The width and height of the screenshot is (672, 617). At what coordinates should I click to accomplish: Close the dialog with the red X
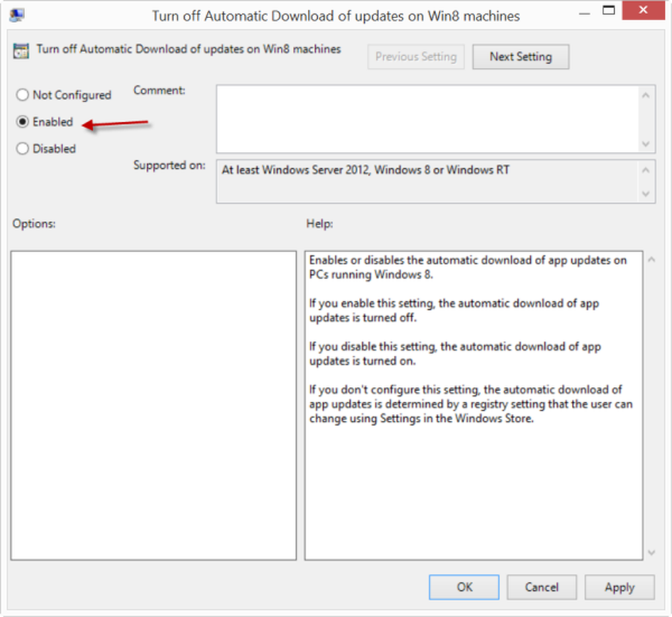pos(643,10)
